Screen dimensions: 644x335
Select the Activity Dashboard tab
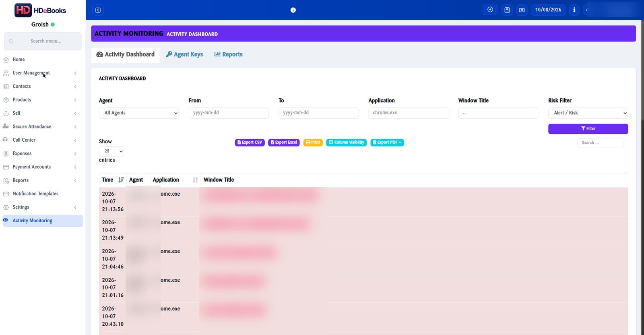[x=126, y=55]
